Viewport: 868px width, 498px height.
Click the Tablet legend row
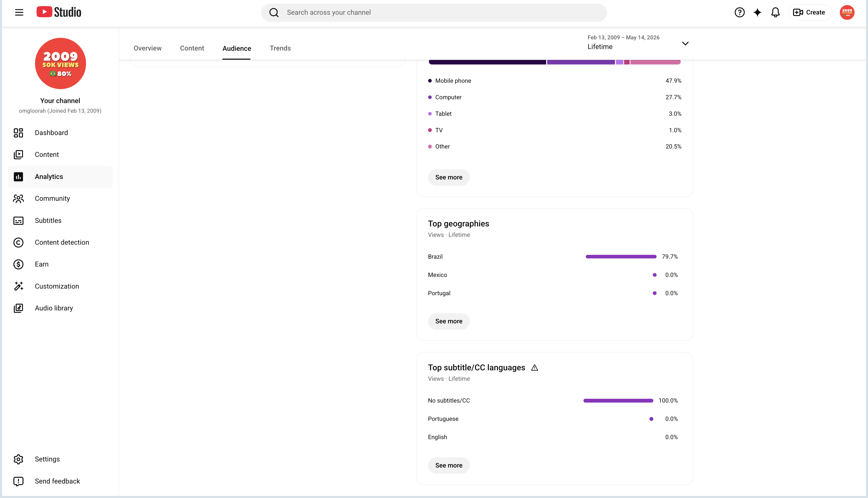click(555, 113)
